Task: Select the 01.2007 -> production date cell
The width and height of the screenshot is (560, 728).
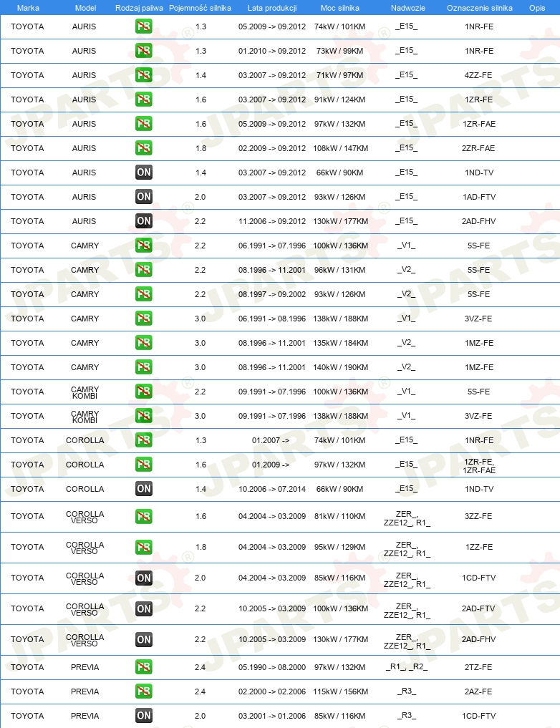Action: pos(271,440)
